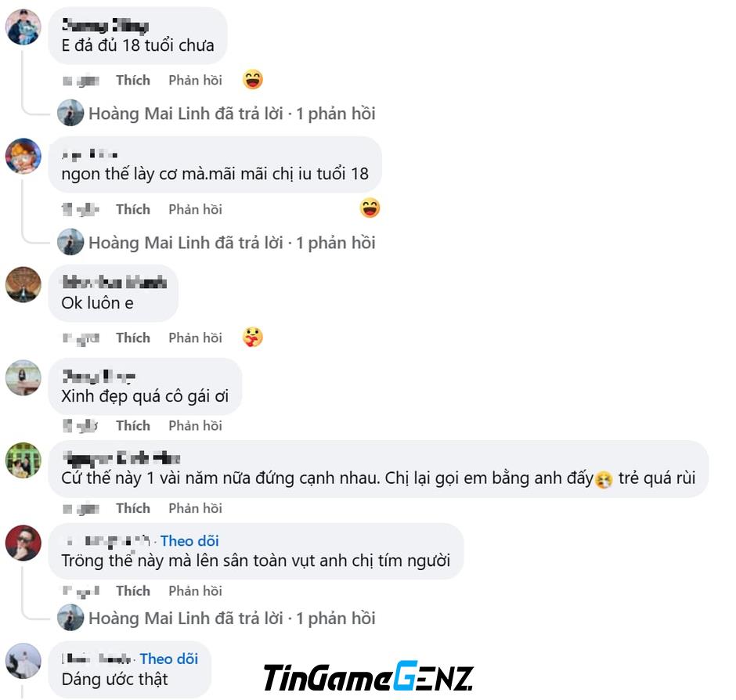Click laughing reaction on the '18 tuổi chưa' comment
Image resolution: width=736 pixels, height=700 pixels.
click(x=253, y=79)
